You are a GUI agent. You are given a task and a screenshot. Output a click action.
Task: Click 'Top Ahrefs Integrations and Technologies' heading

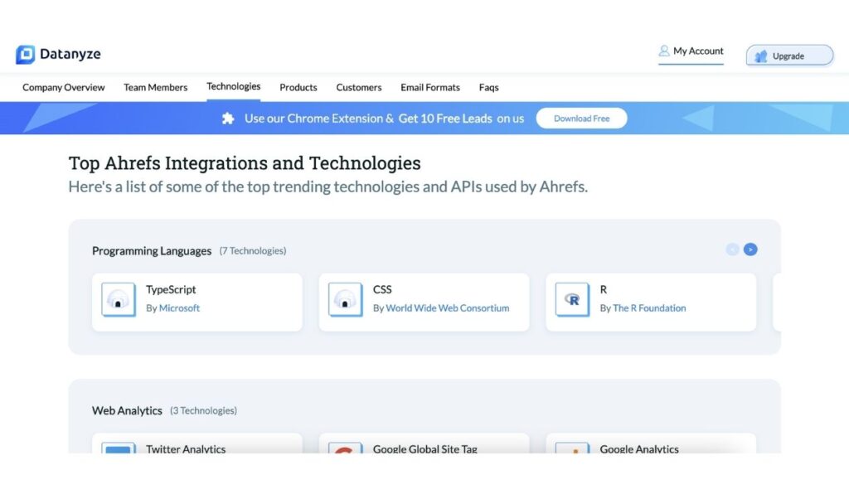click(245, 163)
